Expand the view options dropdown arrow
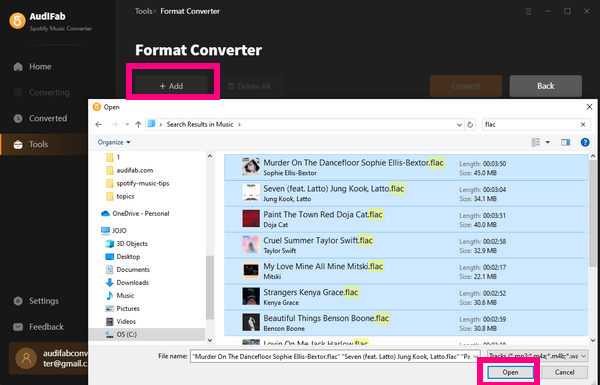Viewport: 600px width, 385px height. point(548,142)
